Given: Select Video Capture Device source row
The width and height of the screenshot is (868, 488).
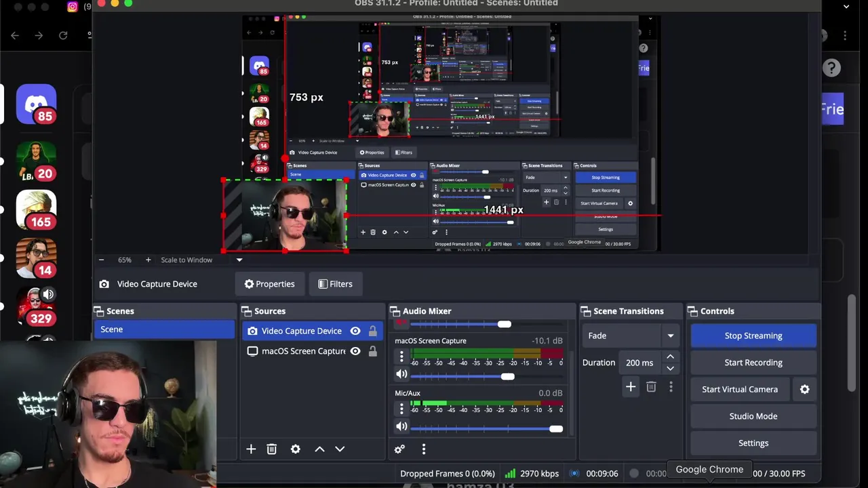Looking at the screenshot, I should tap(312, 331).
